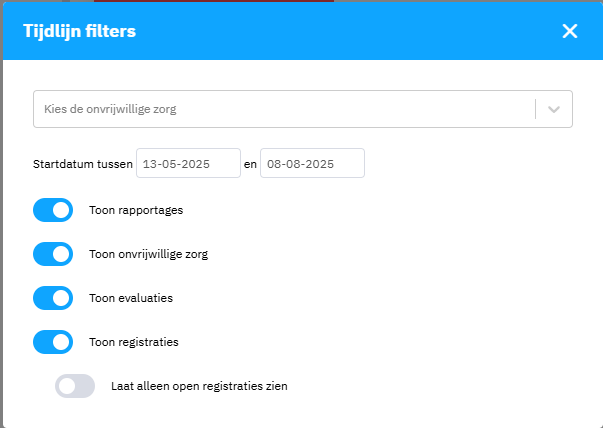Toggle the Toon evaluaties switch off

tap(53, 298)
